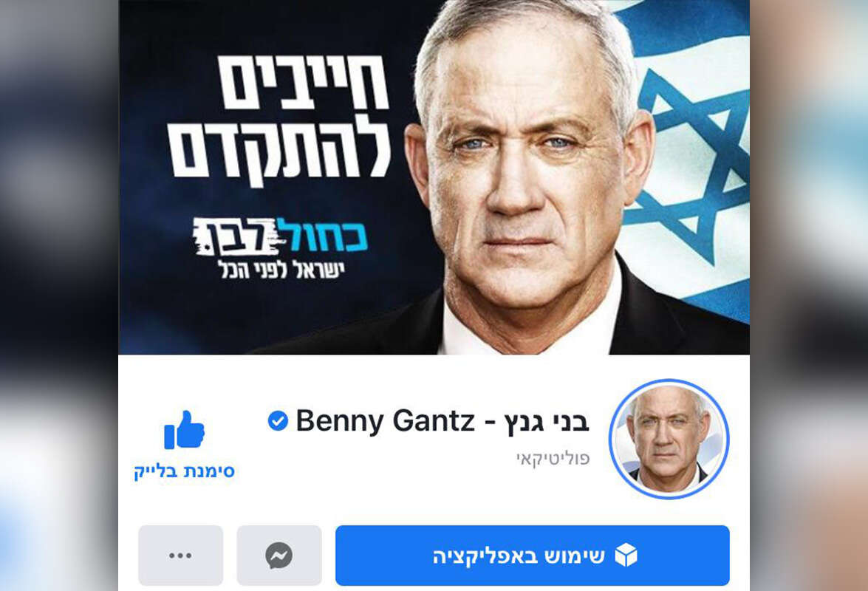Open the circular profile picture
This screenshot has height=591, width=868.
[669, 439]
